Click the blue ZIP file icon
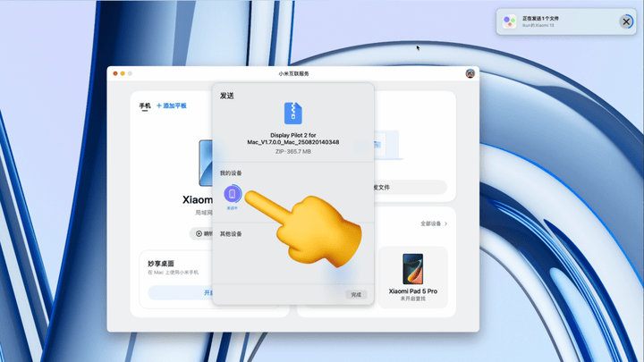Screen dimensions: 644x362 (x=292, y=113)
